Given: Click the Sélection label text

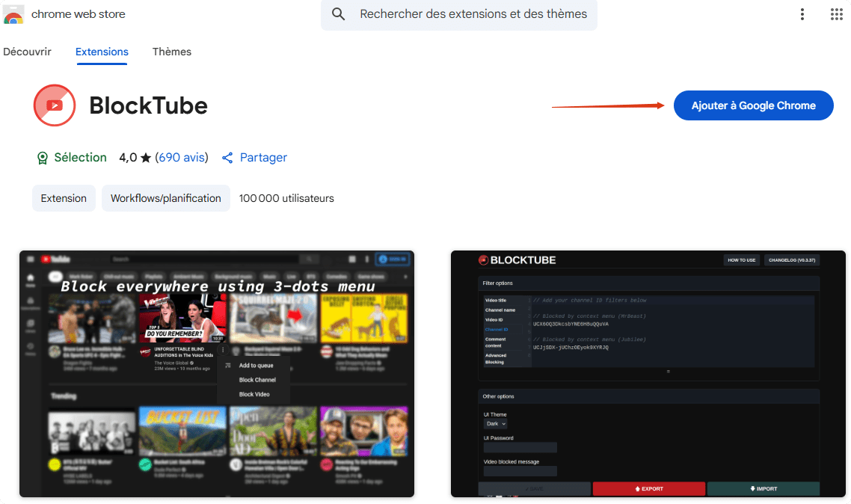Looking at the screenshot, I should 80,157.
